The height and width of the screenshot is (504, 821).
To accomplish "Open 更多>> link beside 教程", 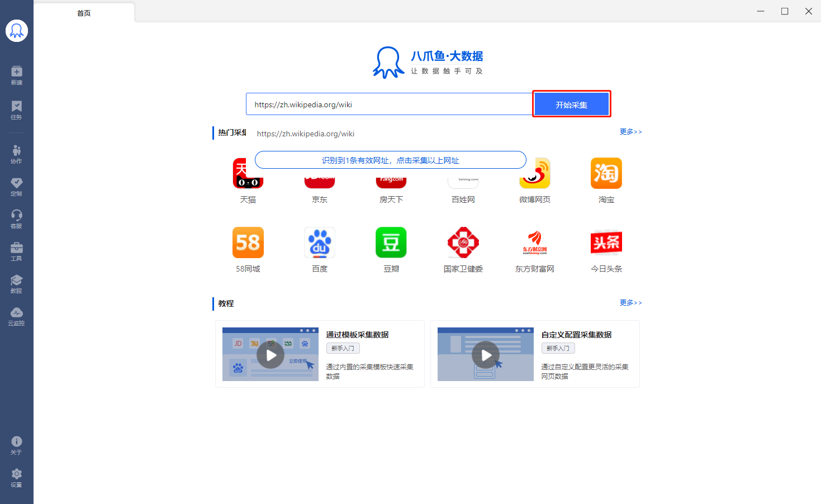I will (x=630, y=303).
